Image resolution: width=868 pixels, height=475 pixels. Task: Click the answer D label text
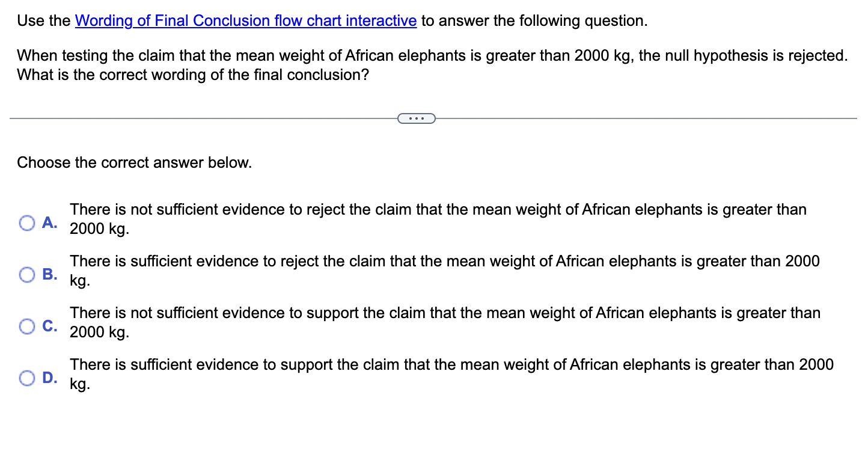(50, 378)
